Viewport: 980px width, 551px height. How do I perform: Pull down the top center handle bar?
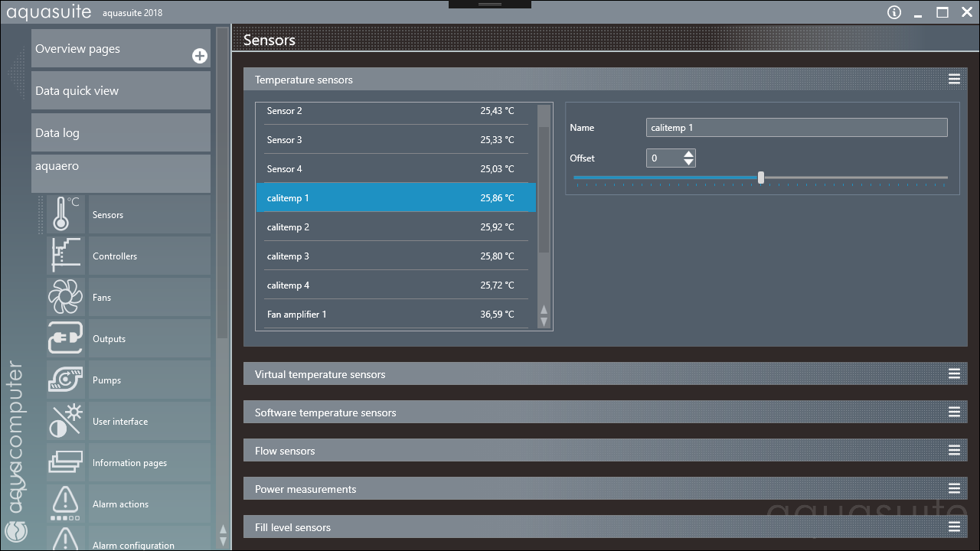coord(490,5)
